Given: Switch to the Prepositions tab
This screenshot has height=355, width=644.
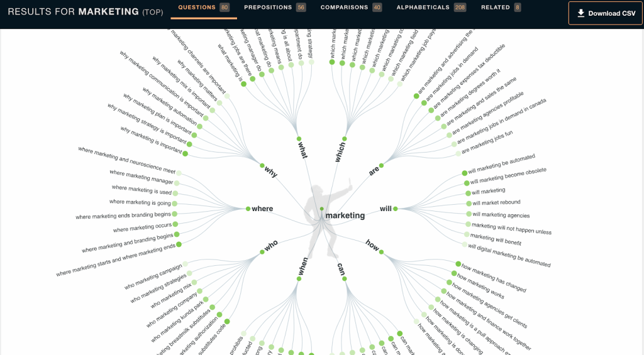Looking at the screenshot, I should (275, 8).
